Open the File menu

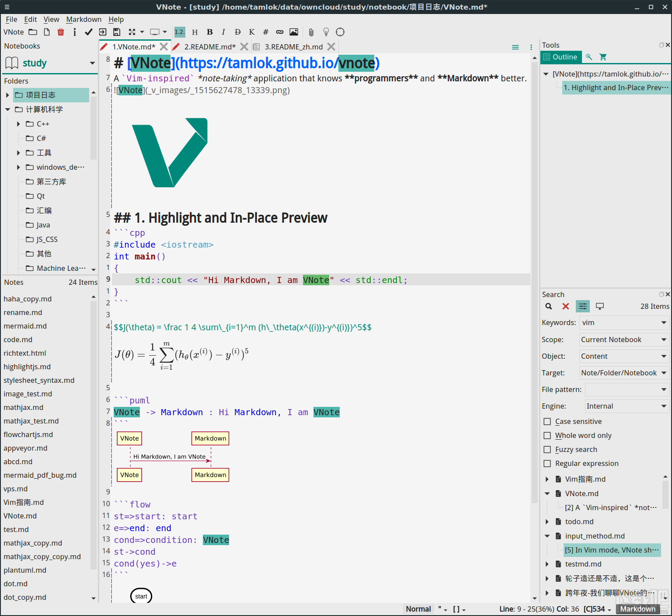[x=11, y=19]
